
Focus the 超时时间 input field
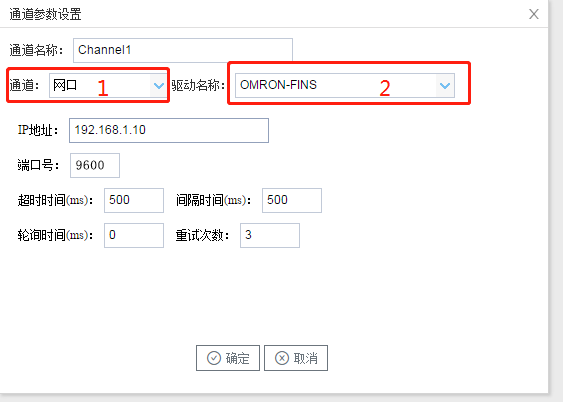click(x=134, y=200)
